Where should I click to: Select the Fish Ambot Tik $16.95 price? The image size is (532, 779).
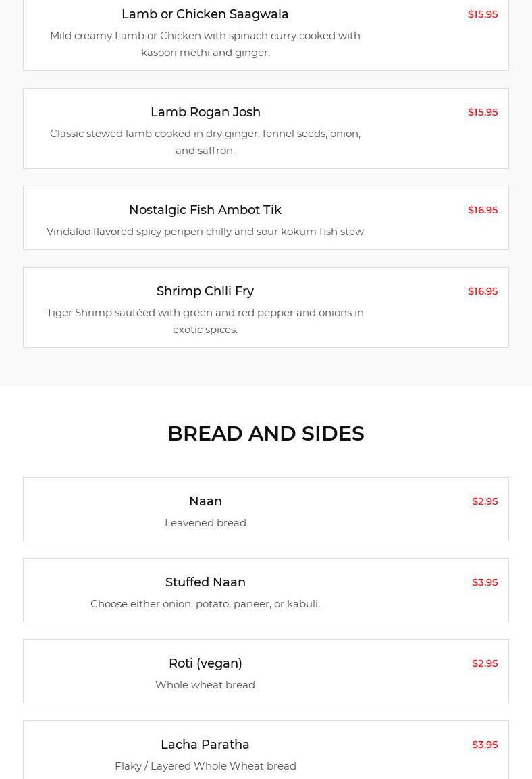point(482,210)
